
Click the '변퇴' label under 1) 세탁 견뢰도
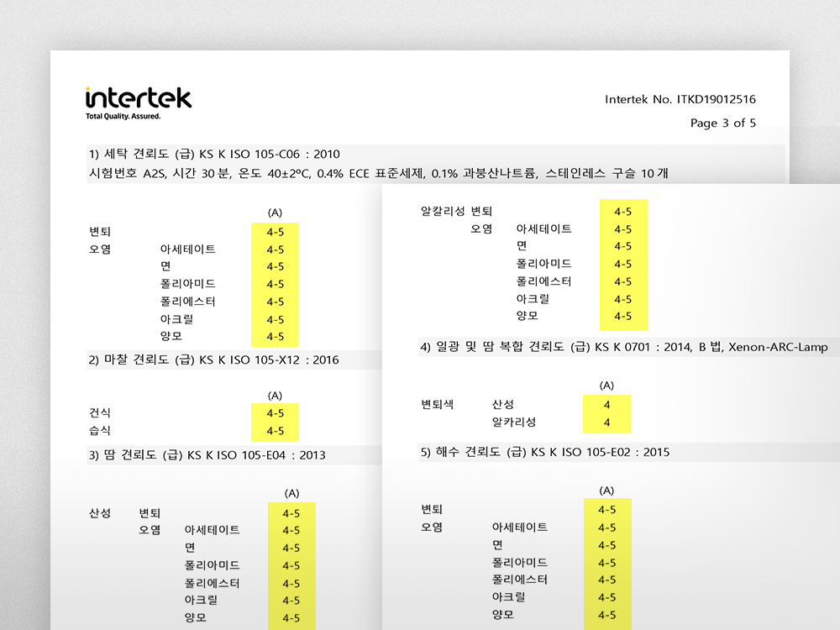pos(100,232)
